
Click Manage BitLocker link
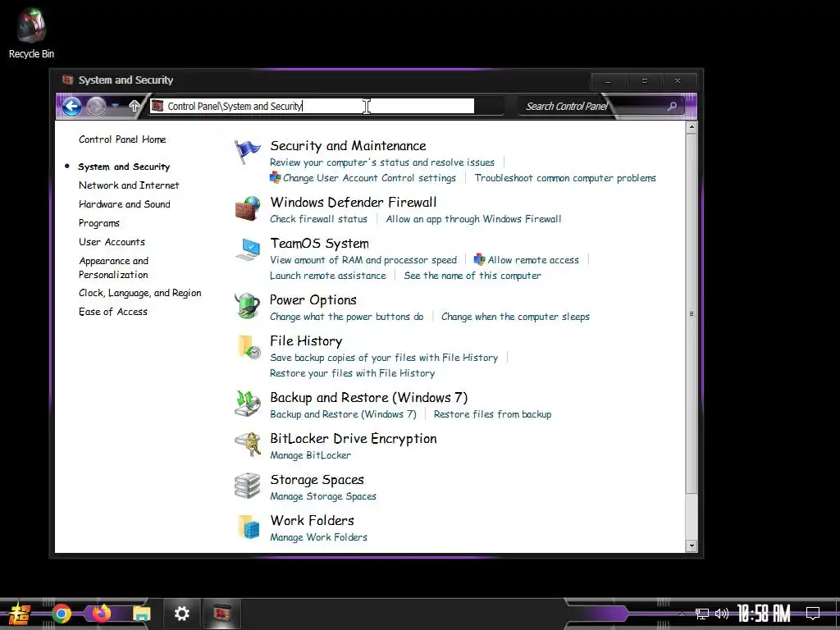(x=311, y=455)
